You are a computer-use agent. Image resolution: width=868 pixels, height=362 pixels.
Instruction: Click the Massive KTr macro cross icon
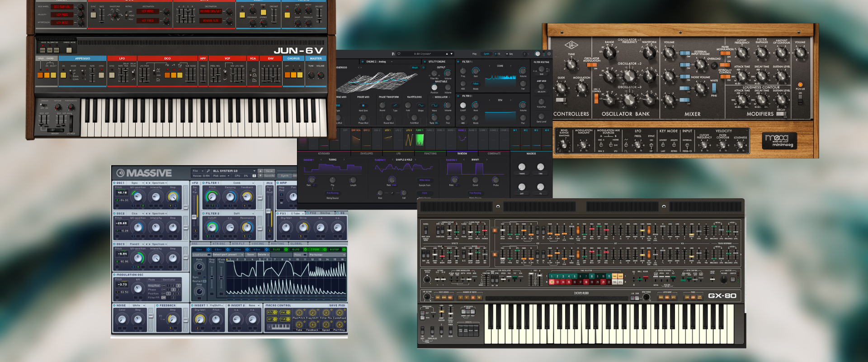275,312
